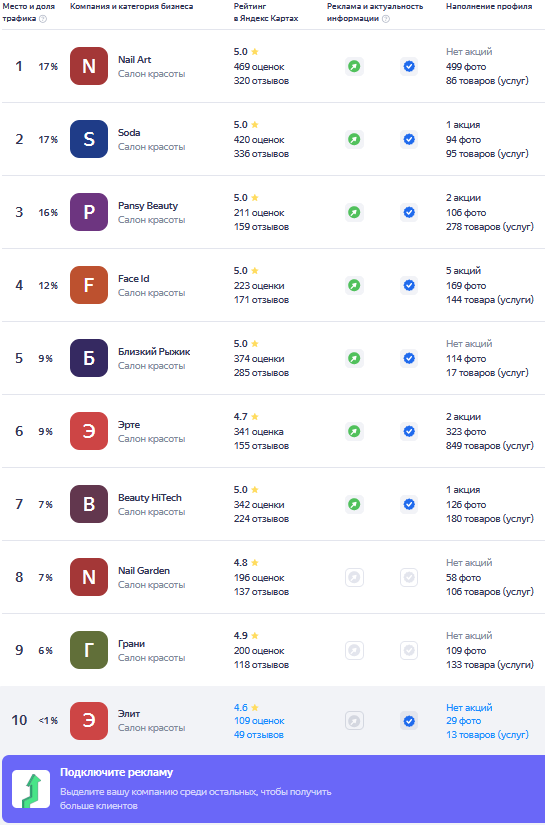This screenshot has height=825, width=545.
Task: Click the greyed advertising icon for Nail Garden
Action: (x=355, y=578)
